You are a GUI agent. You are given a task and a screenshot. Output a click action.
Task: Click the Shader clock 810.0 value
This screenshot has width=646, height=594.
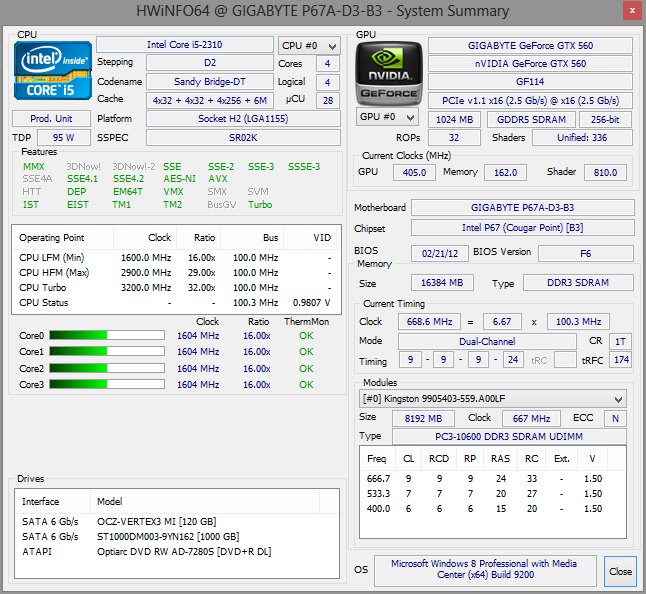pos(605,173)
